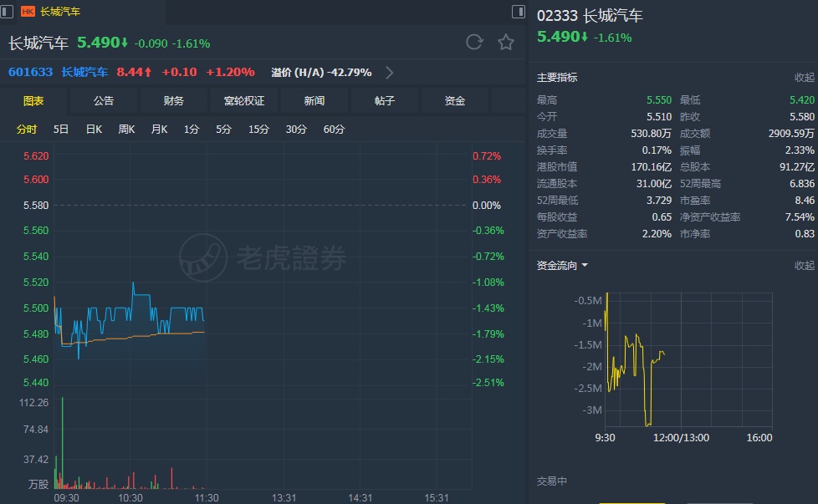Select the 月K chart period
This screenshot has height=504, width=818.
pos(159,130)
